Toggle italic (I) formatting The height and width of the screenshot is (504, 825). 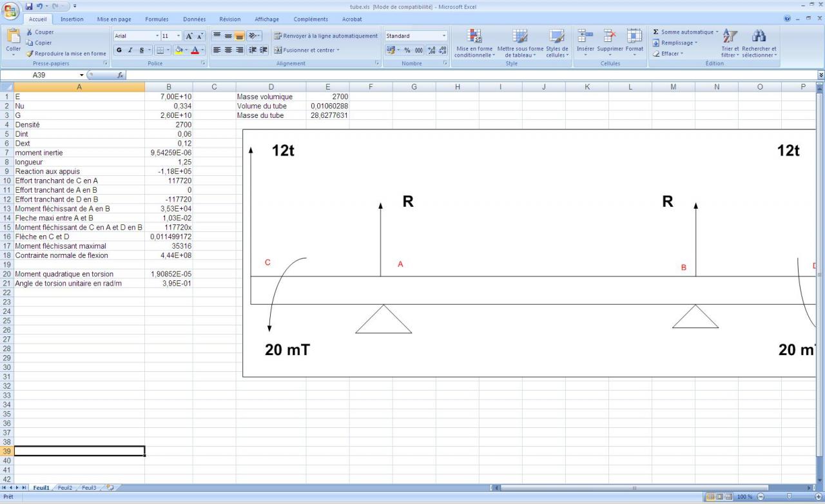pyautogui.click(x=130, y=50)
